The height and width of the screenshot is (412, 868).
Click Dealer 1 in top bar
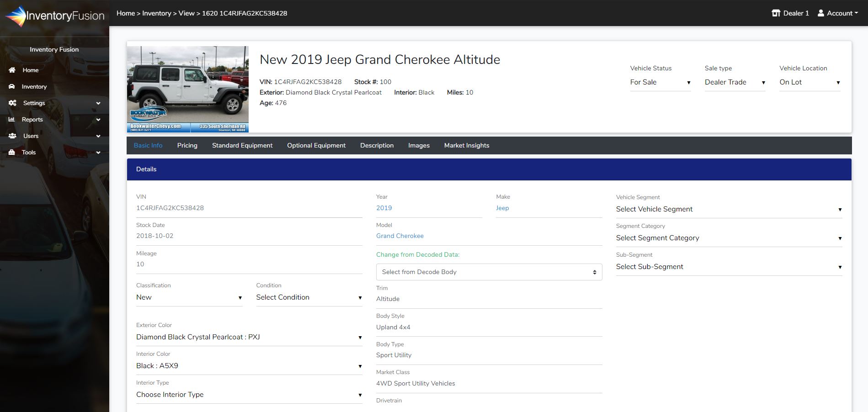tap(790, 13)
